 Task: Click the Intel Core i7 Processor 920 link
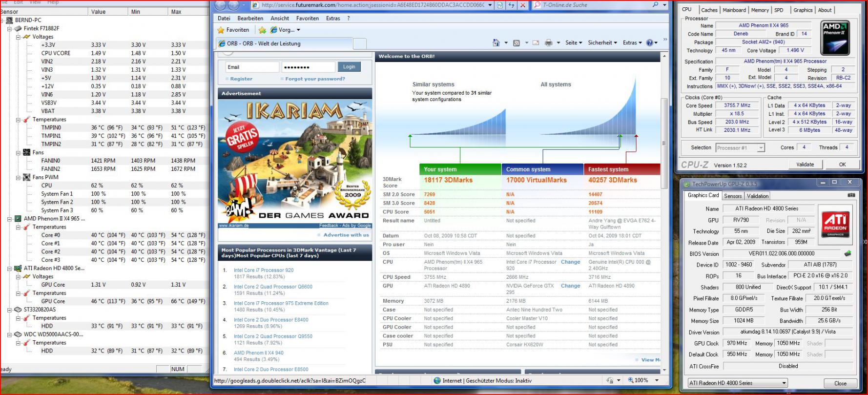[264, 270]
